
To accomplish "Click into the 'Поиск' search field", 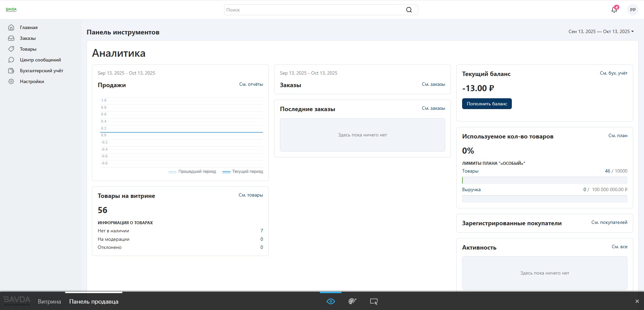I will click(x=314, y=10).
